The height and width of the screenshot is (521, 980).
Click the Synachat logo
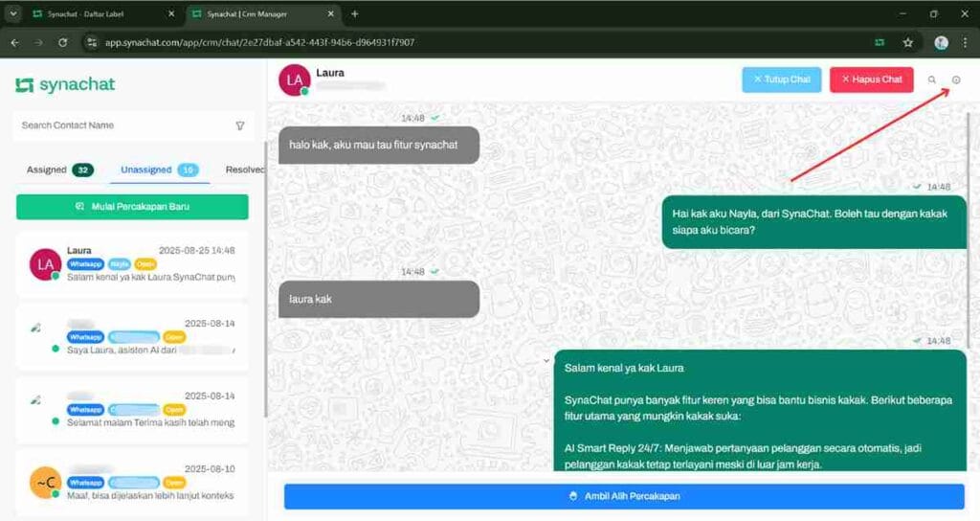pos(65,84)
